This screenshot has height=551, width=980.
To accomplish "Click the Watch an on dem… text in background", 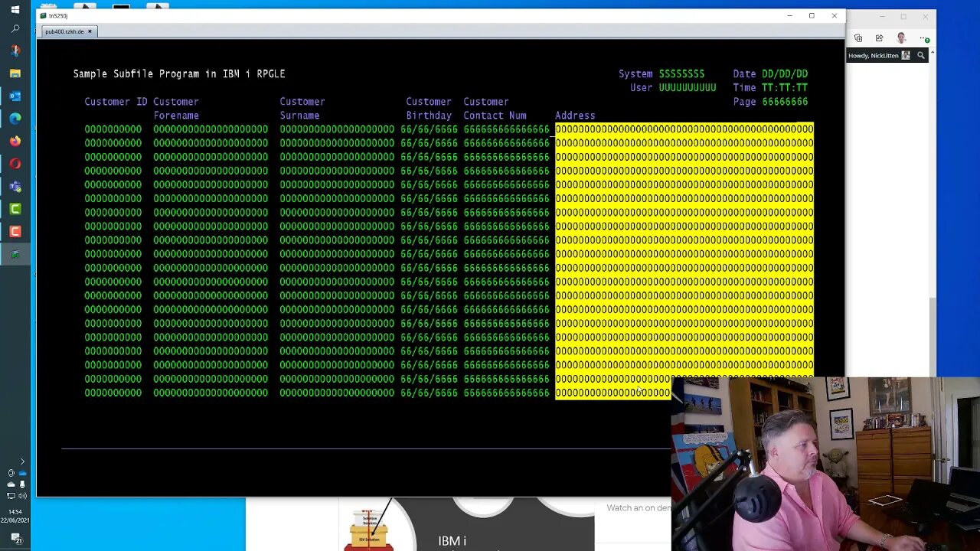I will (x=639, y=507).
